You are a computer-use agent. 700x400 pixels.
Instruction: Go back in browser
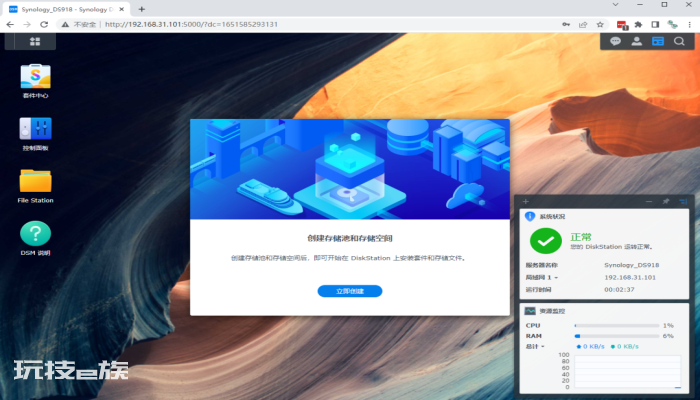[x=10, y=24]
